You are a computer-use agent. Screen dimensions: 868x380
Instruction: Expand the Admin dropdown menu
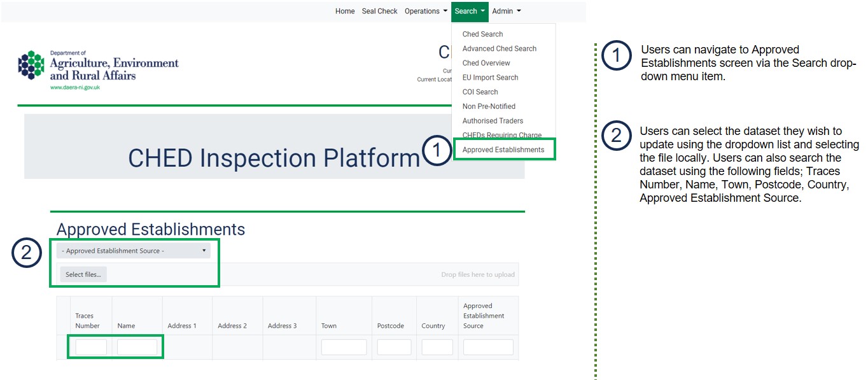[507, 11]
